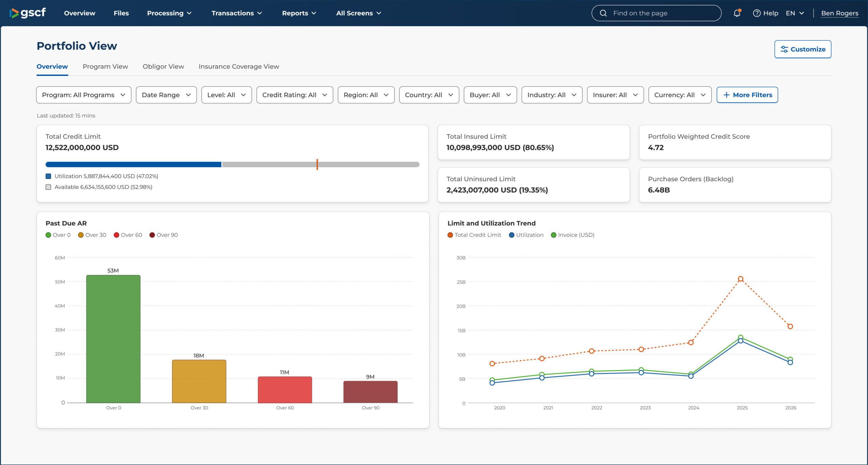The image size is (868, 465).
Task: Toggle the Over 0 legend series
Action: coord(58,235)
